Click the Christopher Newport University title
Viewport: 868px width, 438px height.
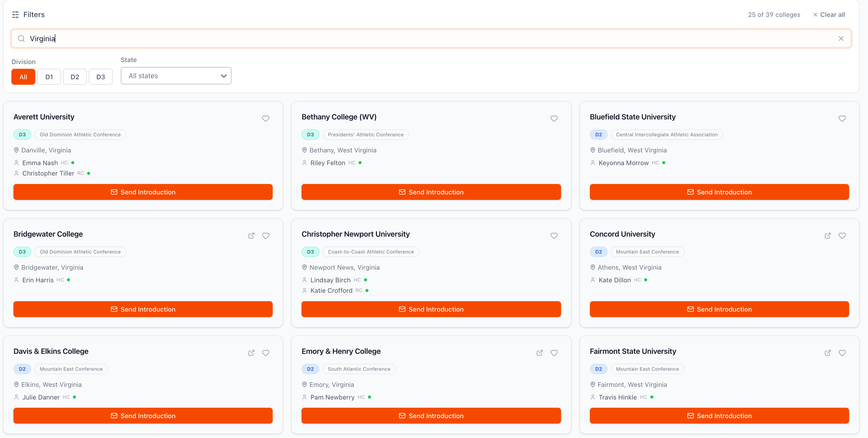(x=356, y=234)
